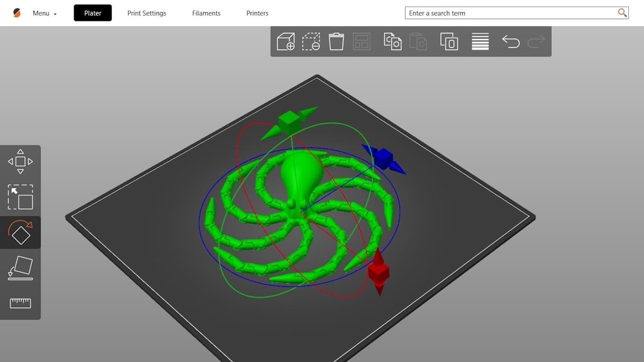The height and width of the screenshot is (362, 644).
Task: Click the Copy icon in toolbar
Action: point(393,42)
